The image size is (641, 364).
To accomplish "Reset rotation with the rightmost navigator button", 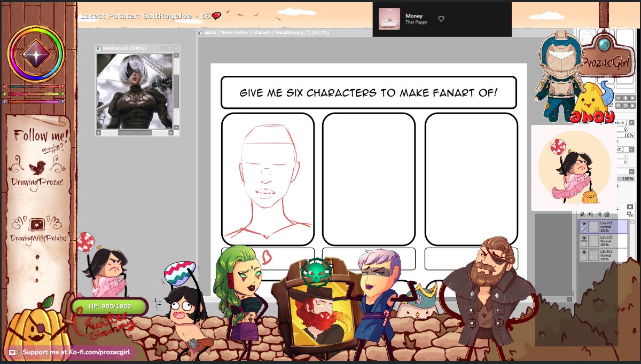I will [x=632, y=106].
